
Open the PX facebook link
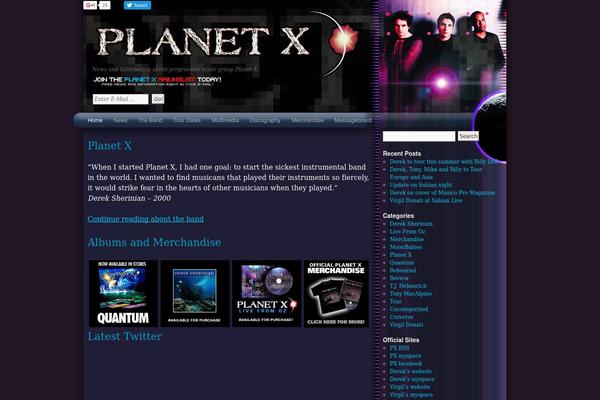406,364
